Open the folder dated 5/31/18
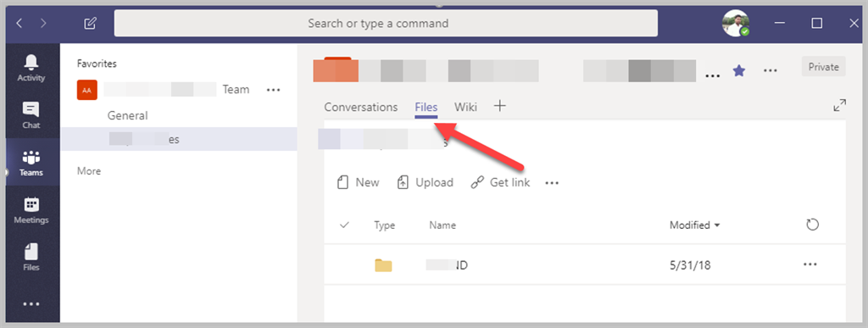Viewport: 868px width, 328px height. click(x=447, y=265)
